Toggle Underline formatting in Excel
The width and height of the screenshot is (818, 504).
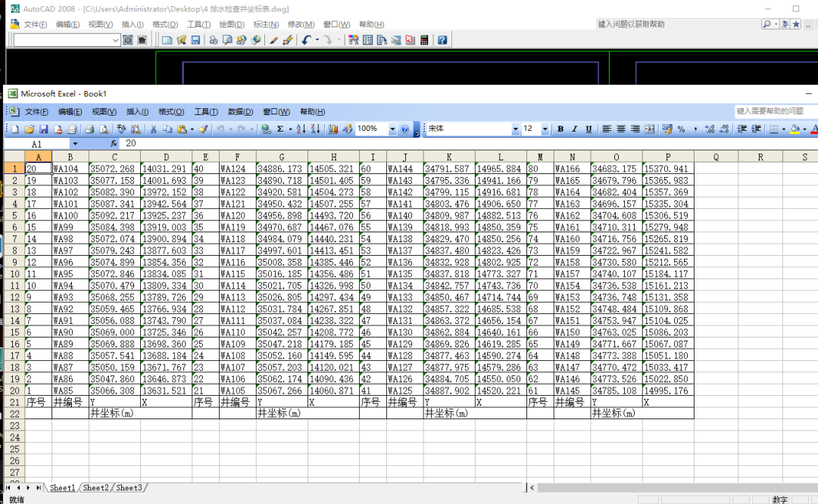click(589, 129)
